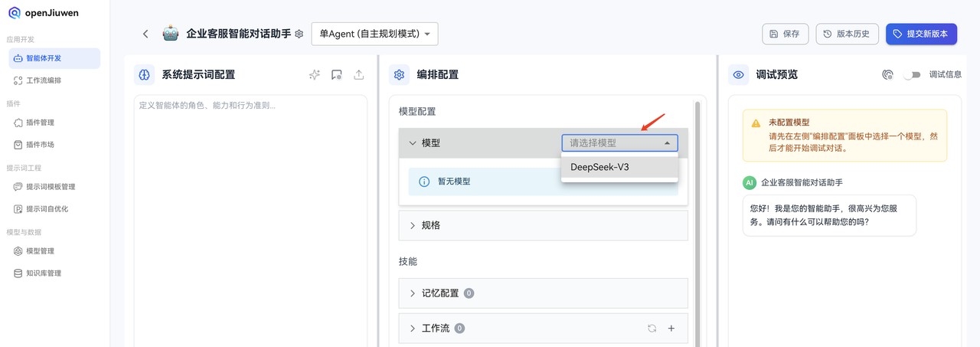Click the AI sparkle generate prompt icon
This screenshot has width=980, height=347.
pos(315,75)
